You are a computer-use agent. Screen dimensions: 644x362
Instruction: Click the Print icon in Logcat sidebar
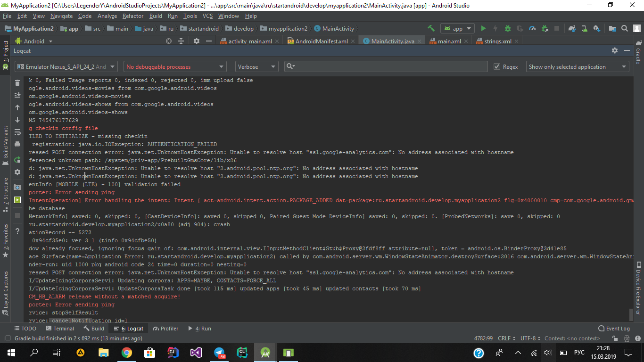coord(17,144)
